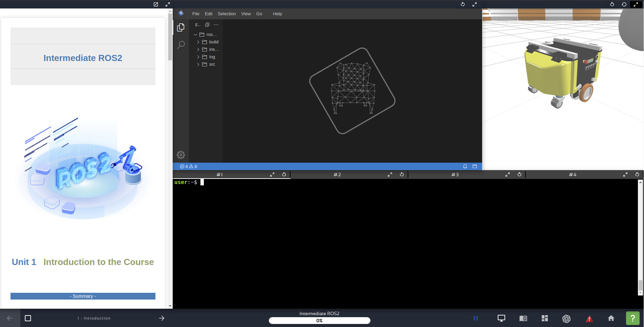Open the File menu
Image resolution: width=644 pixels, height=327 pixels.
pyautogui.click(x=196, y=14)
